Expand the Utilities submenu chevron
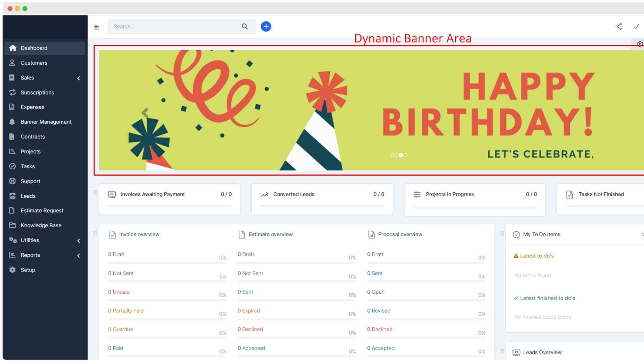Screen dimensions: 644x362 tap(78, 241)
